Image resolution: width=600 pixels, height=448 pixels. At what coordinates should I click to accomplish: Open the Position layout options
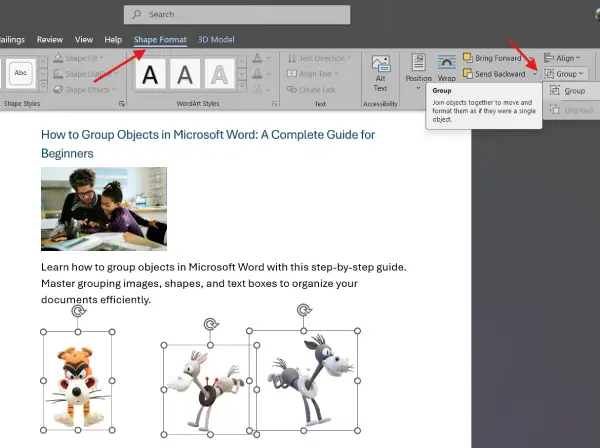tap(418, 72)
